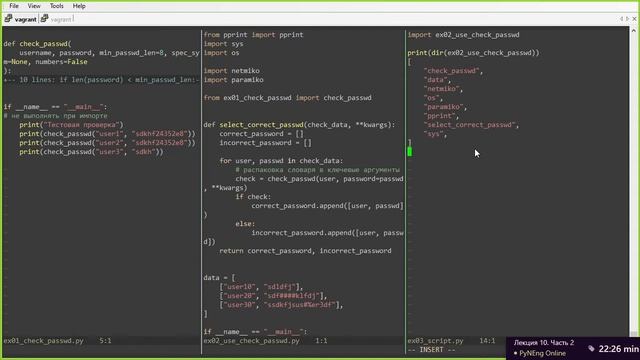
Task: Click the check_passwd("user2") print line
Action: [107, 143]
